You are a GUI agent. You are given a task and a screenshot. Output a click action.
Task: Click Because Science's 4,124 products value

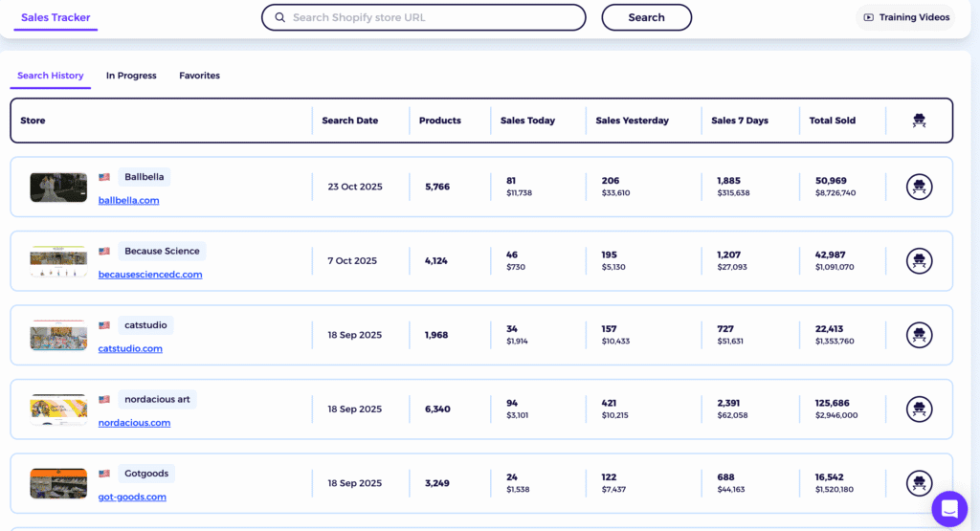[436, 261]
